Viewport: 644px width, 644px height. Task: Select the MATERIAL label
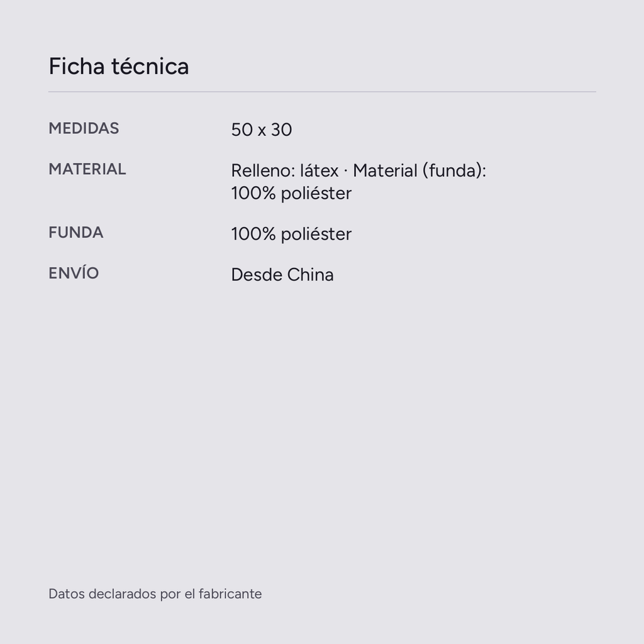pos(87,169)
